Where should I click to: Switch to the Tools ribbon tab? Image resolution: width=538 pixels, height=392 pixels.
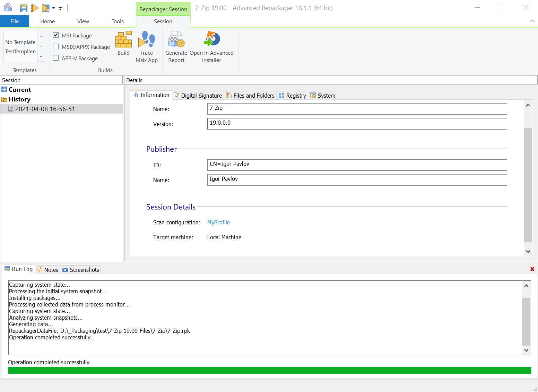click(118, 21)
